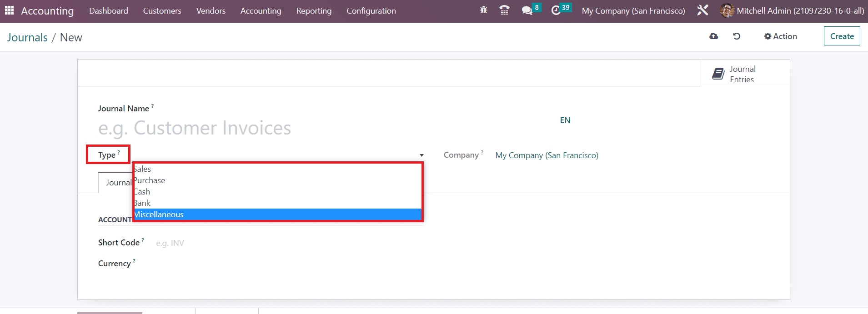The width and height of the screenshot is (868, 314).
Task: Open the activities clock icon
Action: coord(556,10)
